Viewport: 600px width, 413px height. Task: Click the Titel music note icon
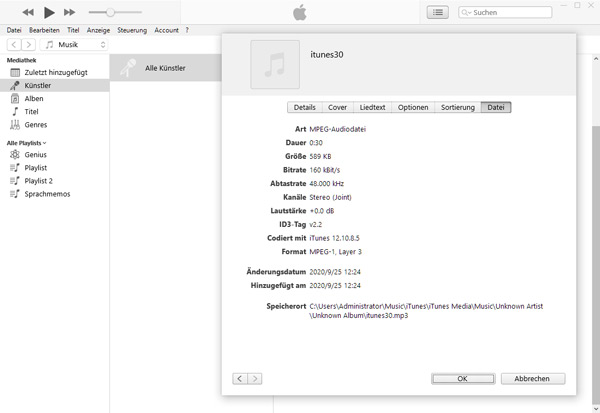pos(15,111)
